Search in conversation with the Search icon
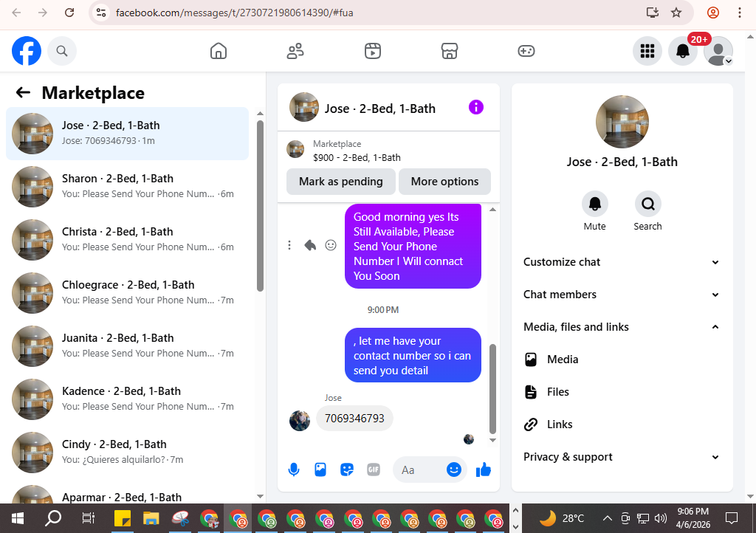 [648, 204]
